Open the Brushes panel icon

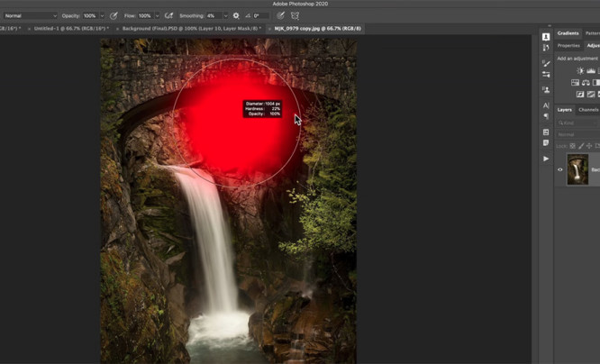pyautogui.click(x=546, y=63)
